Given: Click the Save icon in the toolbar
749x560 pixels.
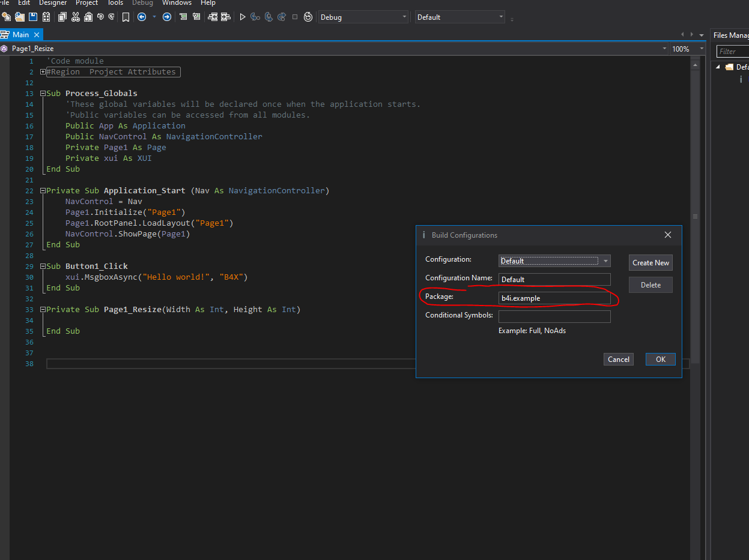Looking at the screenshot, I should 33,17.
